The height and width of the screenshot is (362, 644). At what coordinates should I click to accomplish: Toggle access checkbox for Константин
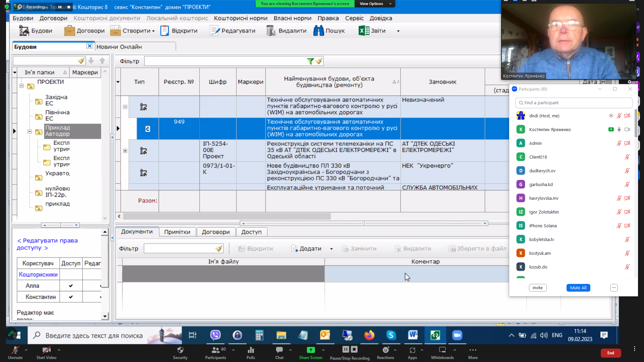(71, 297)
